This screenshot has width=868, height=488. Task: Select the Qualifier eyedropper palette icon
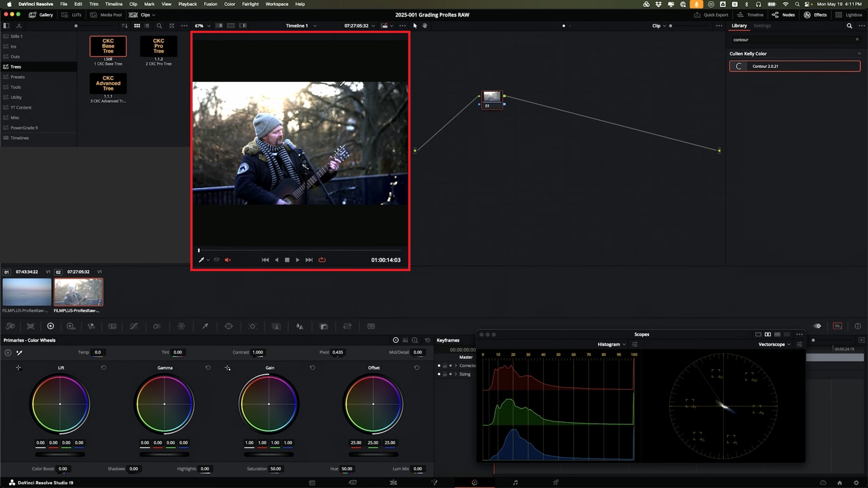point(205,326)
